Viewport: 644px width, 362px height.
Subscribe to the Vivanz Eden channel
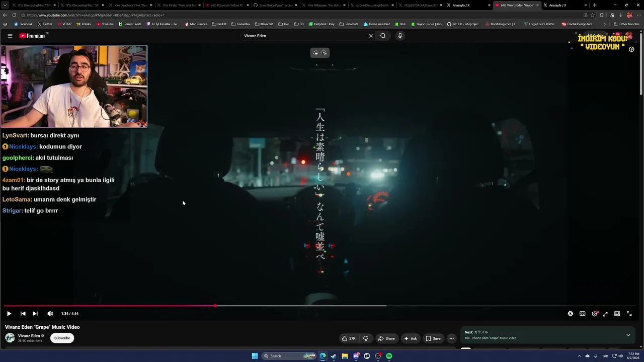coord(62,338)
